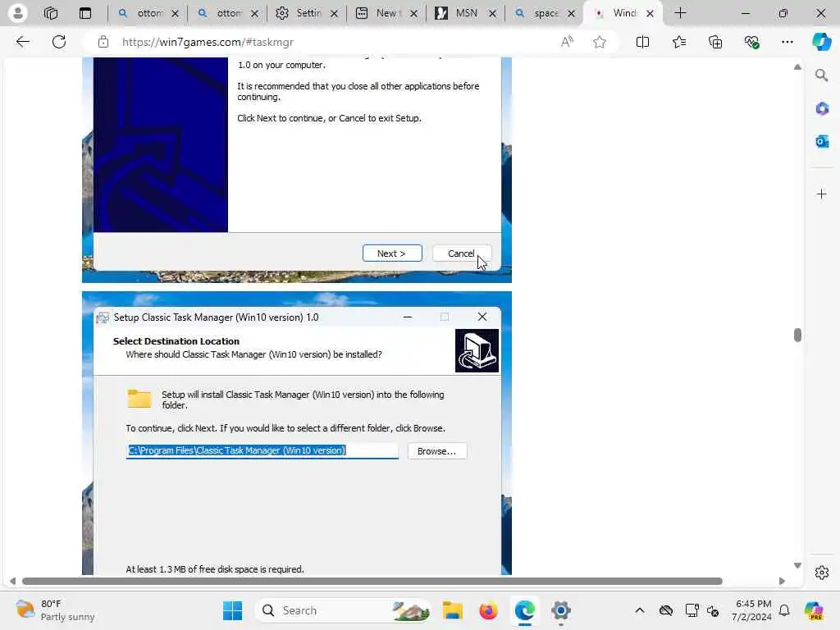Screen dimensions: 840x630
Task: Click the 'Select Destination Location' heading
Action: [176, 341]
